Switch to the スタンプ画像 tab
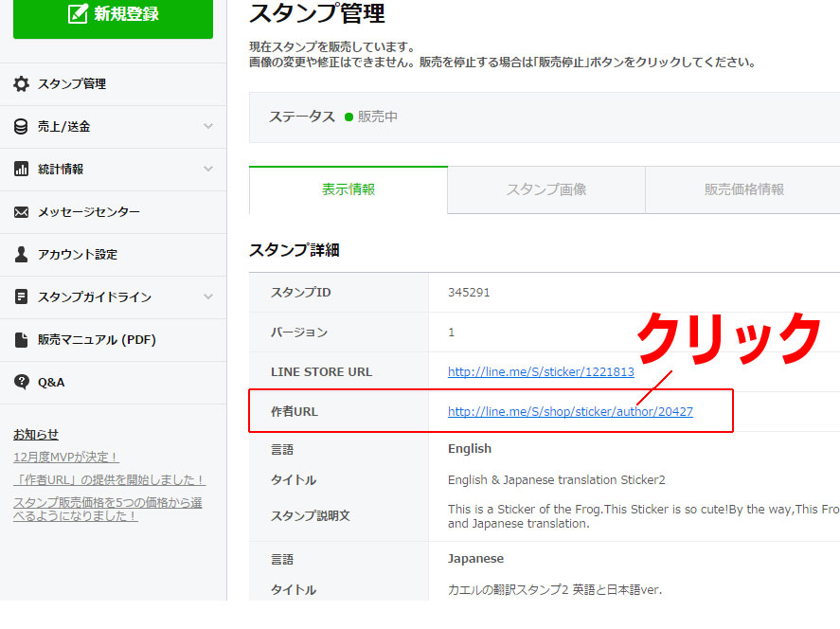This screenshot has height=629, width=840. tap(546, 189)
